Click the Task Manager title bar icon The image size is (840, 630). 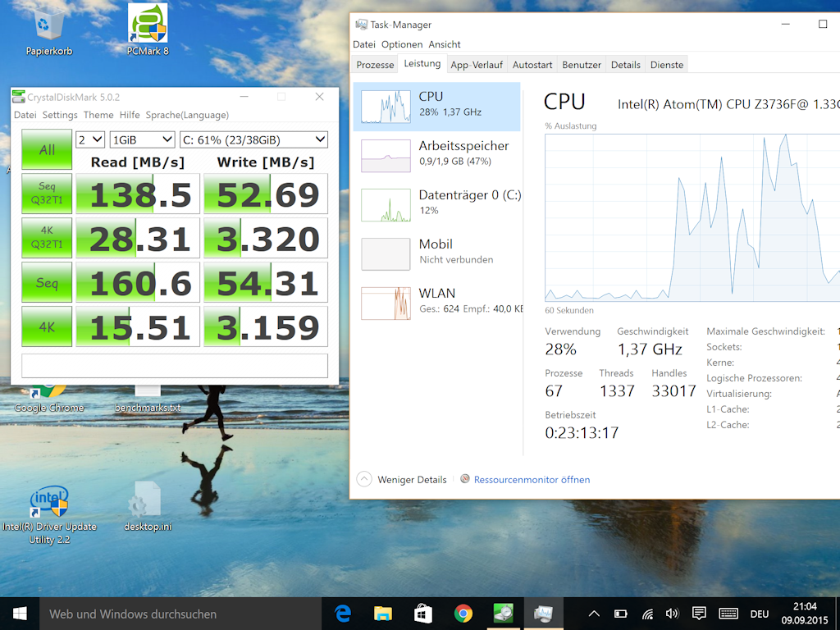(361, 24)
